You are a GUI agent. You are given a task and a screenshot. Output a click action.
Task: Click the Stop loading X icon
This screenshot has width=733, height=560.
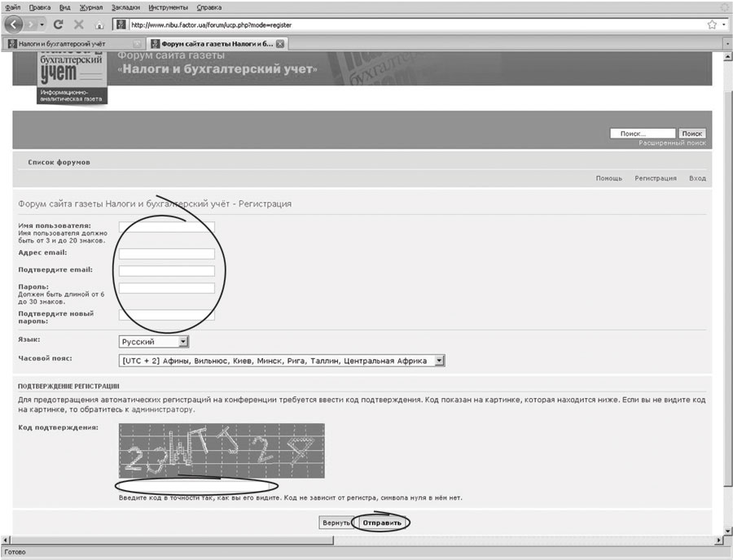coord(79,24)
